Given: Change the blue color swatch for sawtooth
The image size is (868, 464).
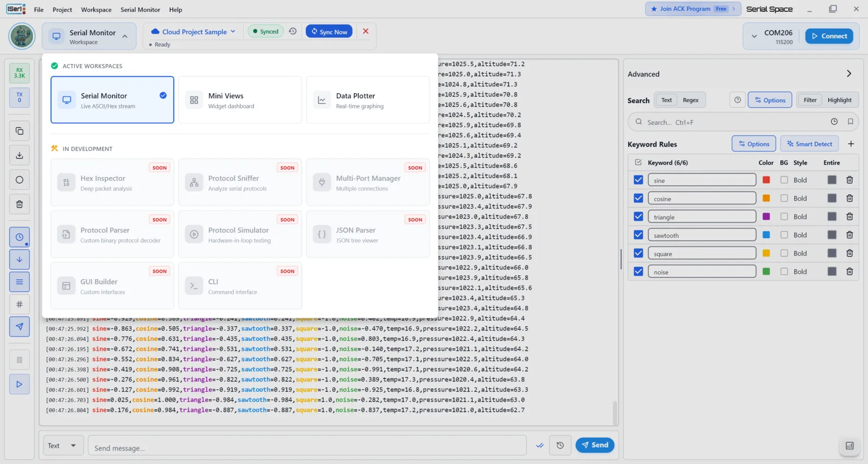Looking at the screenshot, I should point(766,235).
